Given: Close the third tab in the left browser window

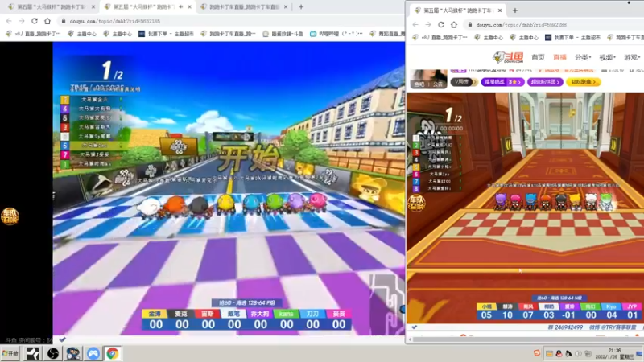Looking at the screenshot, I should coord(286,6).
